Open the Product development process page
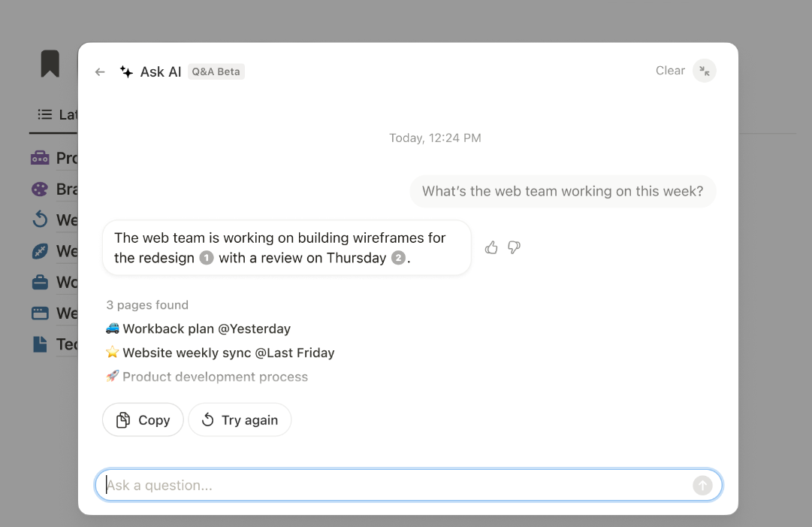The width and height of the screenshot is (812, 527). pyautogui.click(x=207, y=376)
